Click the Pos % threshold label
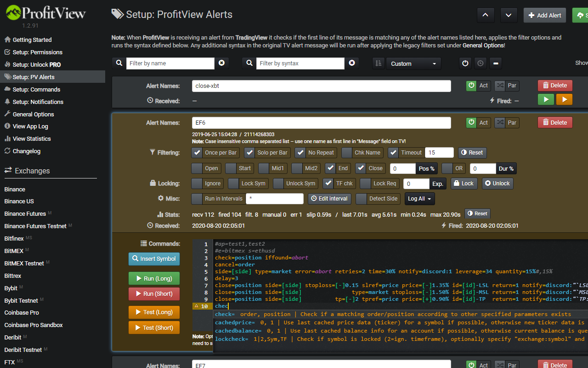 (428, 168)
